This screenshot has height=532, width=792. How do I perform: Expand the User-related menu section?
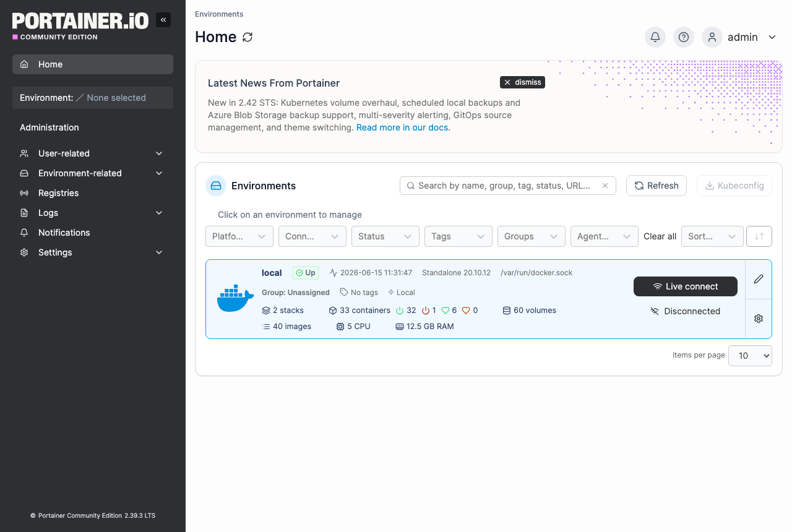(x=93, y=153)
